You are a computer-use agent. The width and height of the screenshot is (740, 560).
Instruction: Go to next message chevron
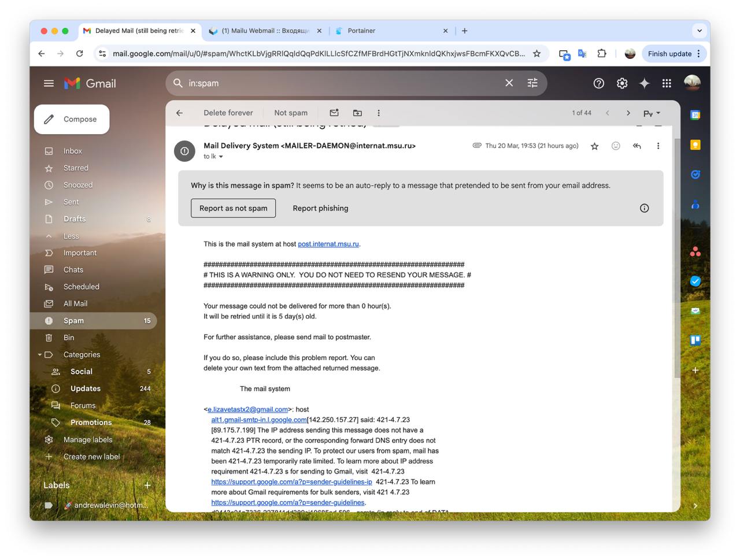pyautogui.click(x=628, y=113)
